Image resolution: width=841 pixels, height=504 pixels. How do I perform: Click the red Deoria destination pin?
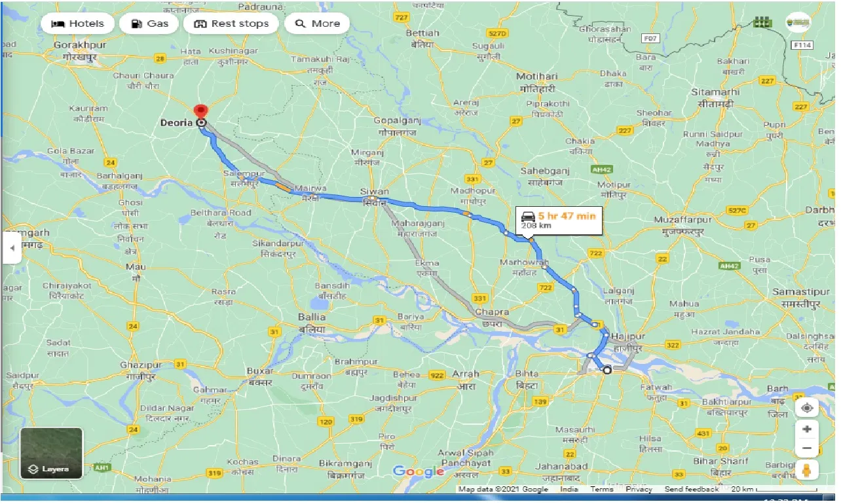tap(201, 113)
